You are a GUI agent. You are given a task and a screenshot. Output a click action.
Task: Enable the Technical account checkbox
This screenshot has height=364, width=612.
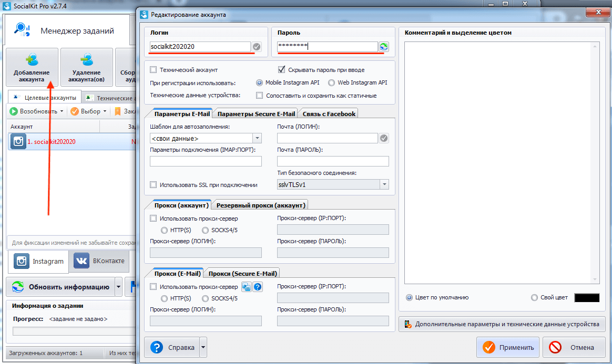(154, 70)
